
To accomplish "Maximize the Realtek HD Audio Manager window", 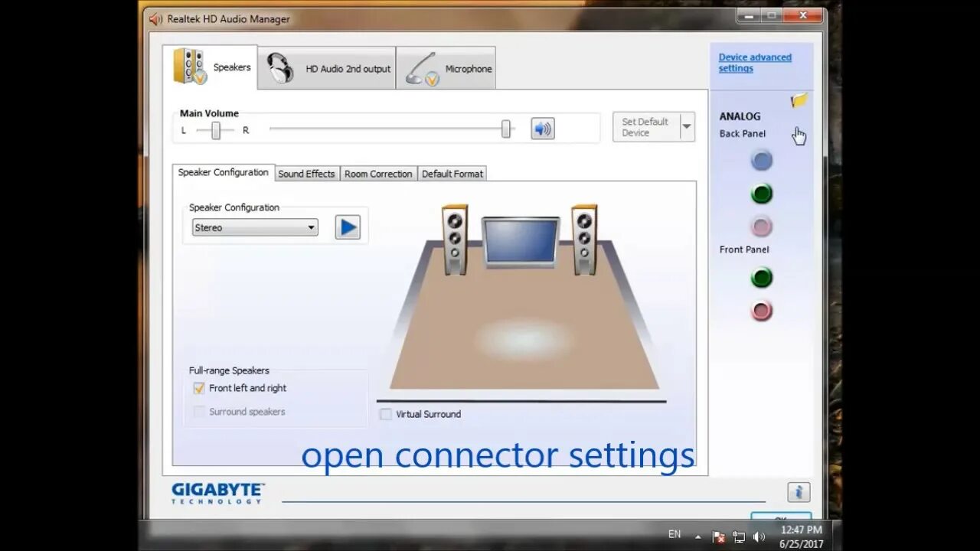I will 772,15.
